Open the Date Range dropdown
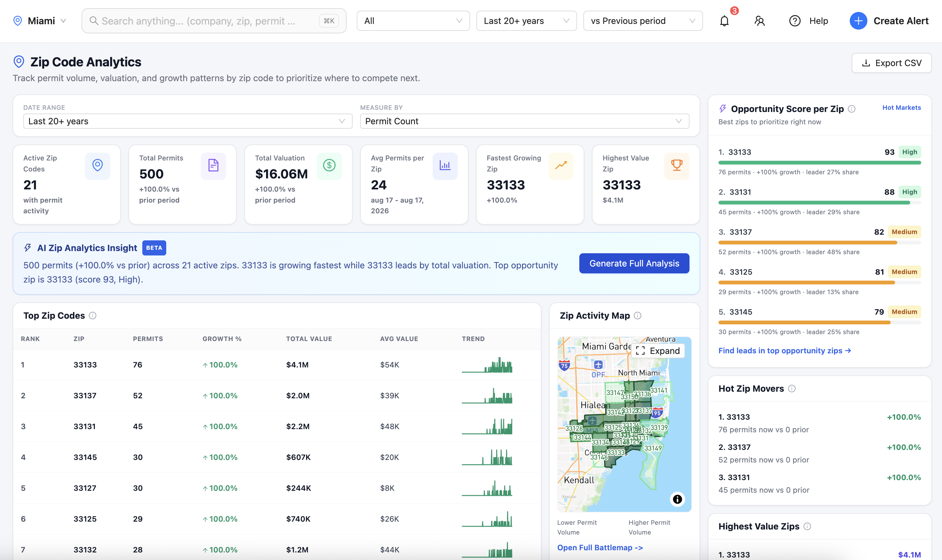942x560 pixels. tap(188, 121)
